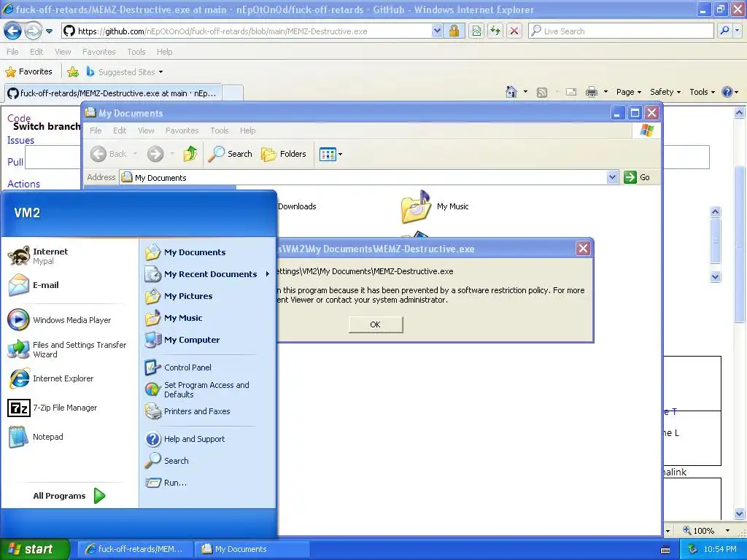Open Tools command bar dropdown

(702, 92)
